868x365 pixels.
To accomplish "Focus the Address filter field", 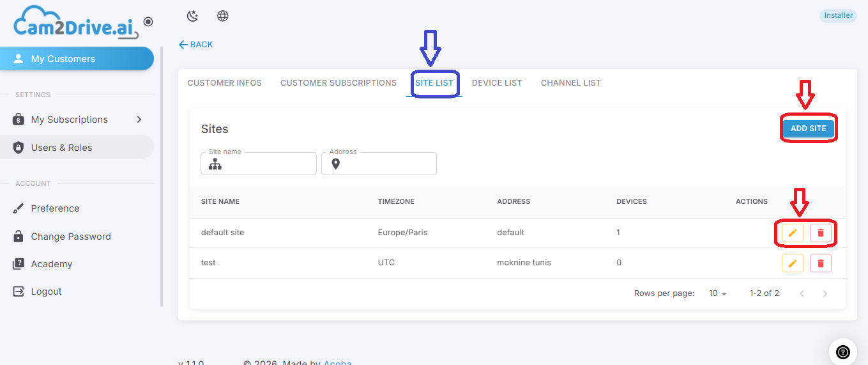I will [379, 164].
